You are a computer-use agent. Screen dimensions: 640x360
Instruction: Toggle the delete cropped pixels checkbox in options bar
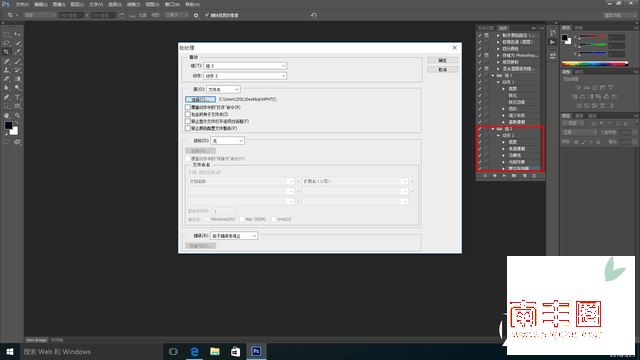tap(207, 15)
